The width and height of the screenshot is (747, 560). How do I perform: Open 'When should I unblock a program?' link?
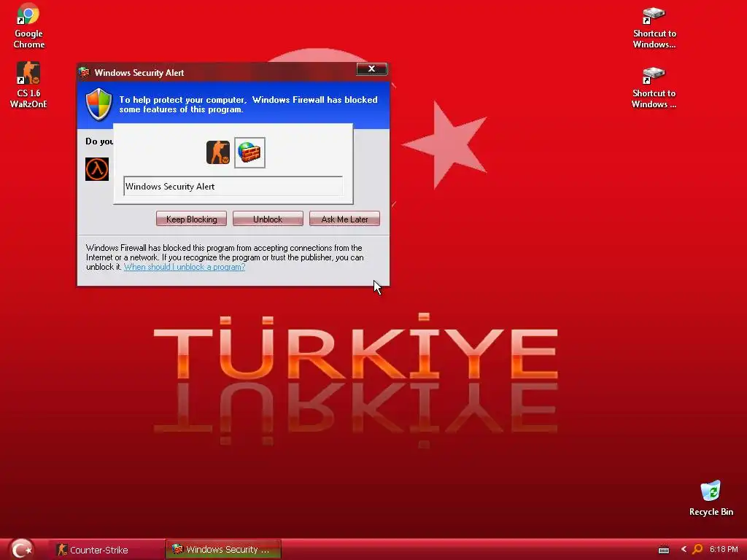pyautogui.click(x=185, y=267)
